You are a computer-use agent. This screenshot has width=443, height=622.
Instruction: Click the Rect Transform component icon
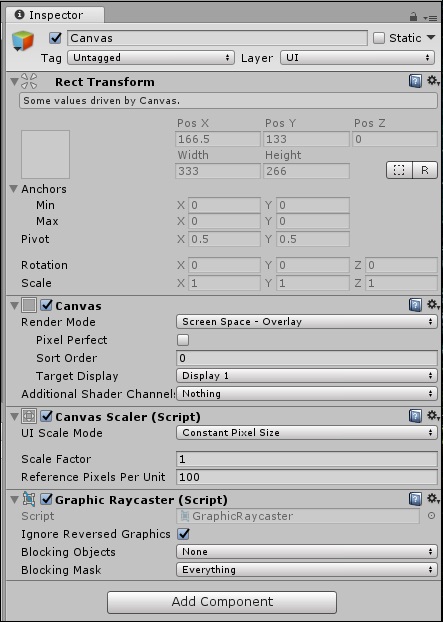(x=29, y=82)
